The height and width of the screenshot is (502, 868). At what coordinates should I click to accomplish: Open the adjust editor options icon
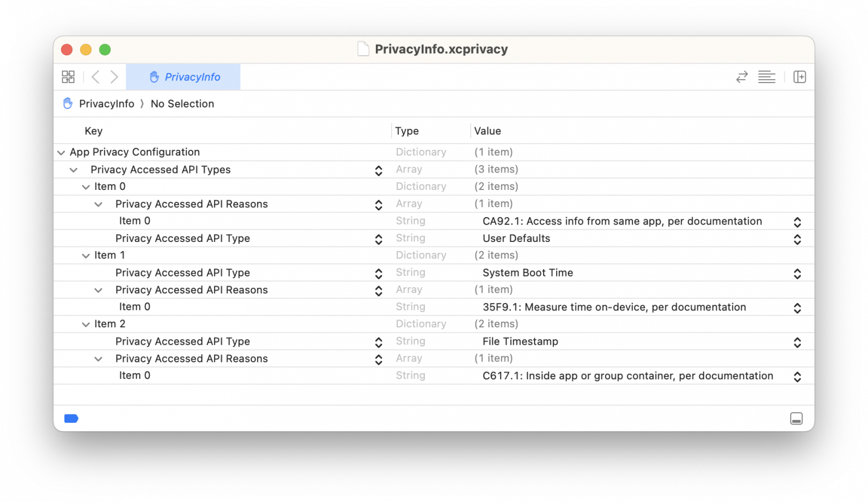click(x=767, y=76)
